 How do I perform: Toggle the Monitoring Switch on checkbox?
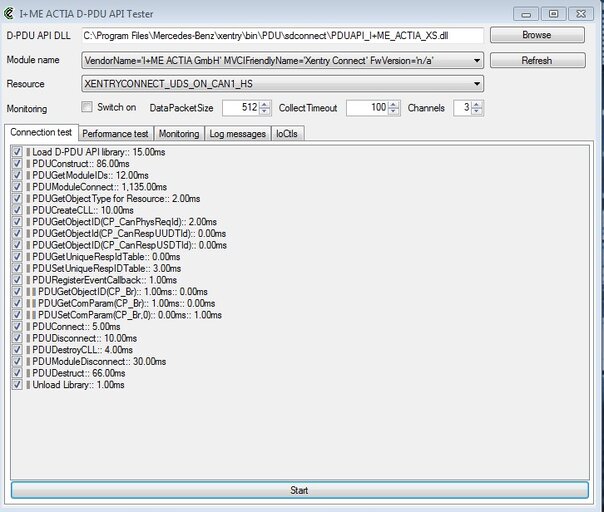(x=87, y=107)
